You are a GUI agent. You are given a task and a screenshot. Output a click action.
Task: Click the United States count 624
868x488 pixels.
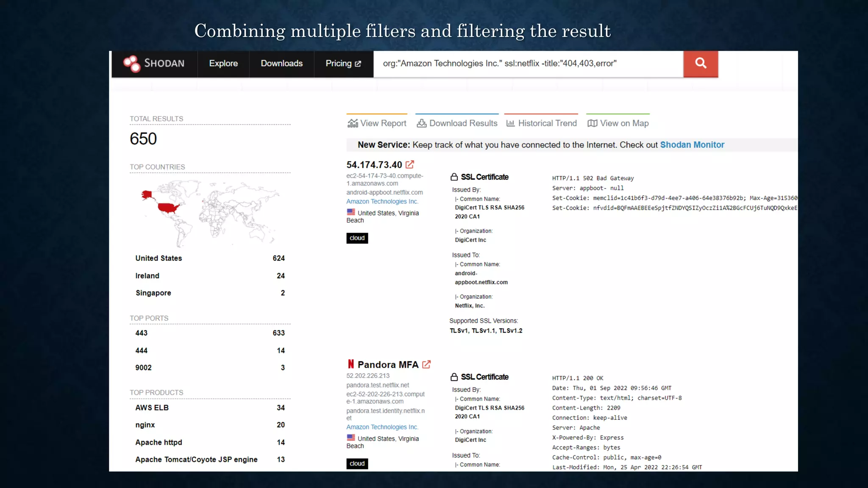tap(278, 258)
